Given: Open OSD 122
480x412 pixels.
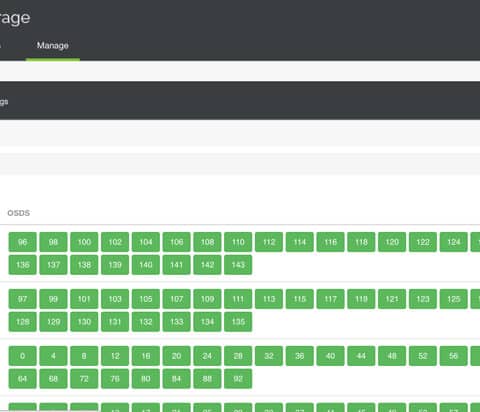Looking at the screenshot, I should 423,242.
